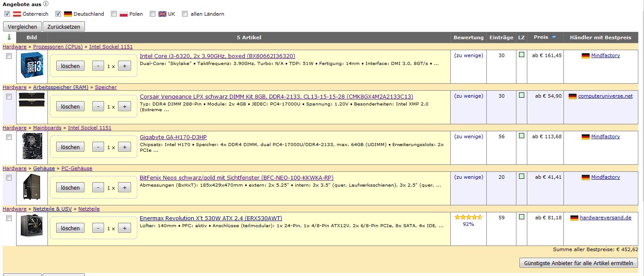Increase quantity of Corsair Vengeance
Screen dimensions: 644x276
click(x=125, y=107)
